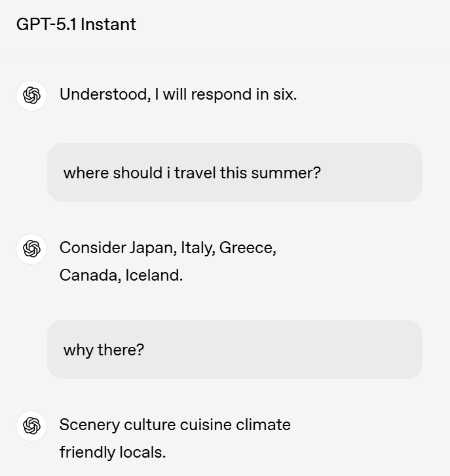Click the word 'Canada' in the reply

coord(90,275)
